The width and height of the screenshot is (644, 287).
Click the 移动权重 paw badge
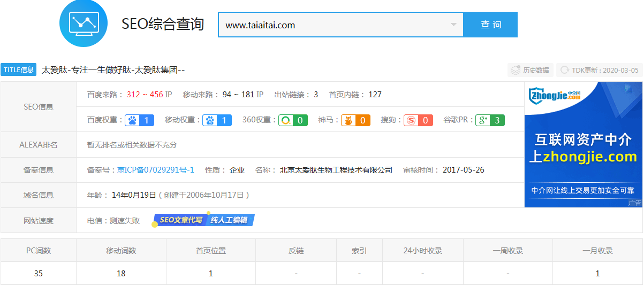[217, 120]
